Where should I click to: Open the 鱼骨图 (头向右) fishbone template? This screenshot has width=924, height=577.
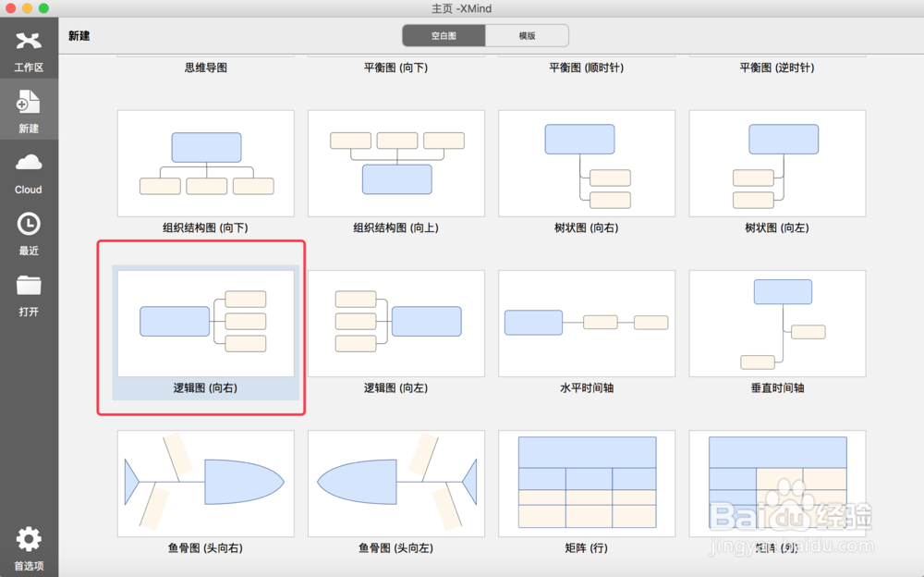[x=205, y=482]
